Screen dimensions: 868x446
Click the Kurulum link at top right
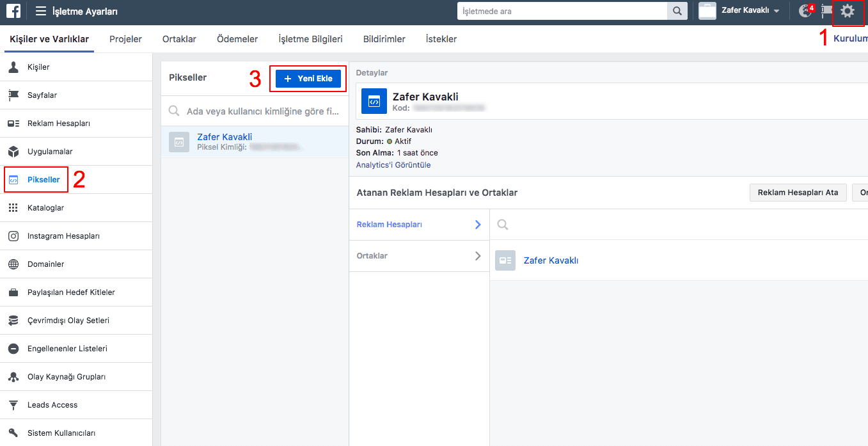[850, 39]
